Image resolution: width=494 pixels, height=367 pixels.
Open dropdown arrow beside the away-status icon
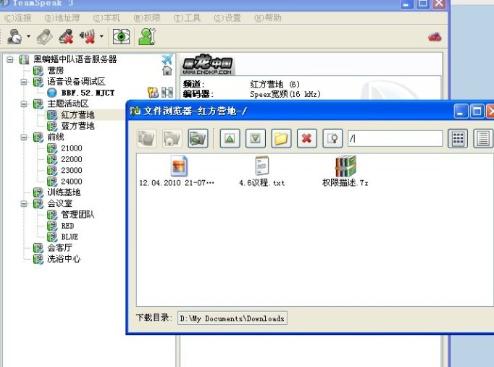pos(28,36)
